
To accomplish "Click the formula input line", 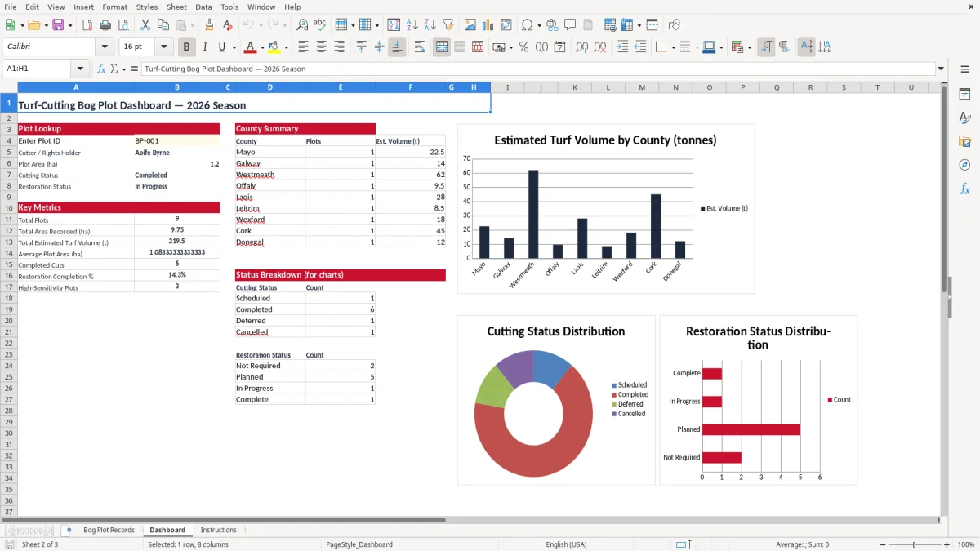I will (537, 69).
